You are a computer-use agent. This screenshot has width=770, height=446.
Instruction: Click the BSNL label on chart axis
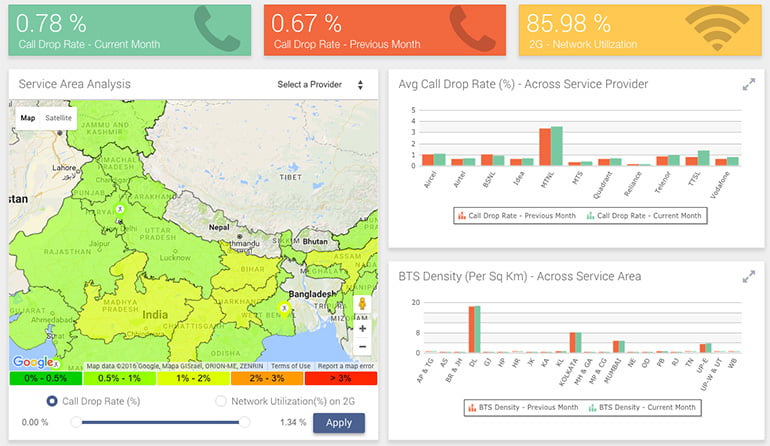pyautogui.click(x=490, y=179)
